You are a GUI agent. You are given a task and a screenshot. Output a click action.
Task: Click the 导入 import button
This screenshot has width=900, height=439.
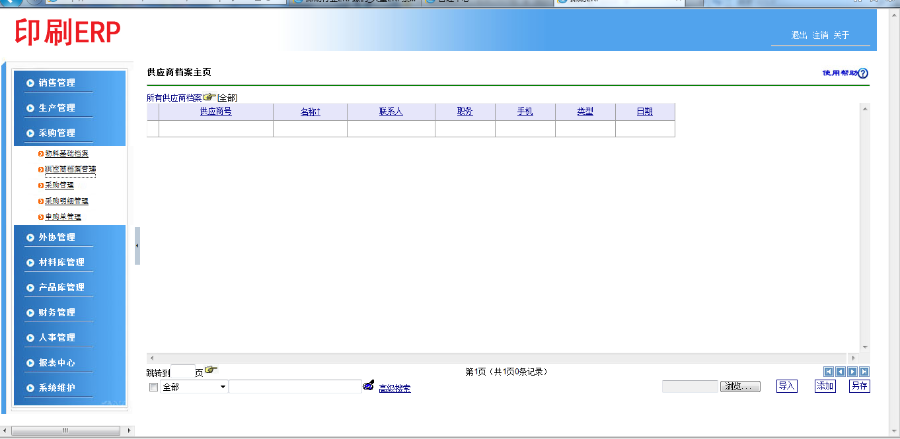pos(787,386)
